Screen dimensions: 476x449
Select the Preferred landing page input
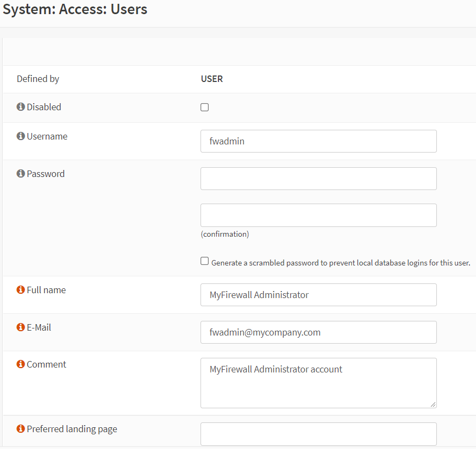coord(318,434)
